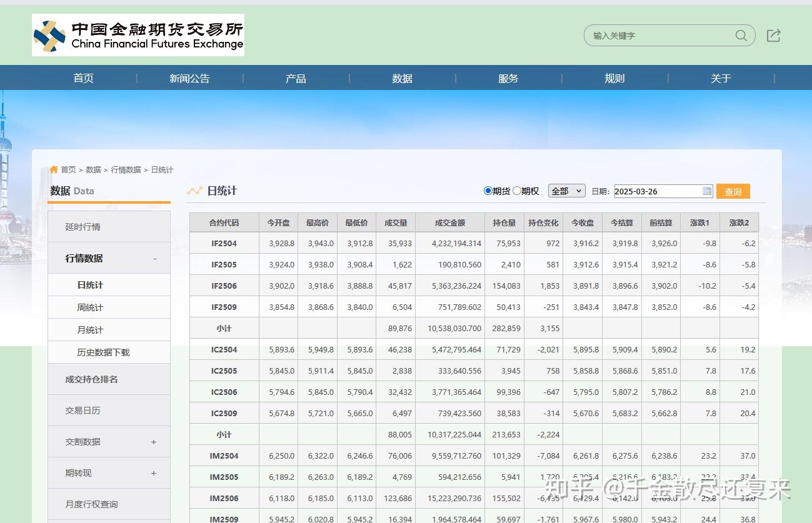Click the 前结算 column header

click(x=661, y=222)
